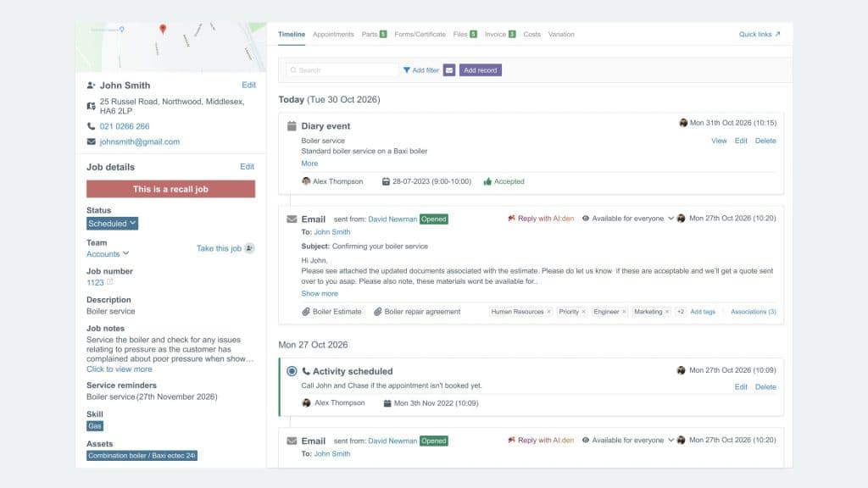The width and height of the screenshot is (868, 488).
Task: Click the calendar icon next to 28-07-2023
Action: coord(386,181)
